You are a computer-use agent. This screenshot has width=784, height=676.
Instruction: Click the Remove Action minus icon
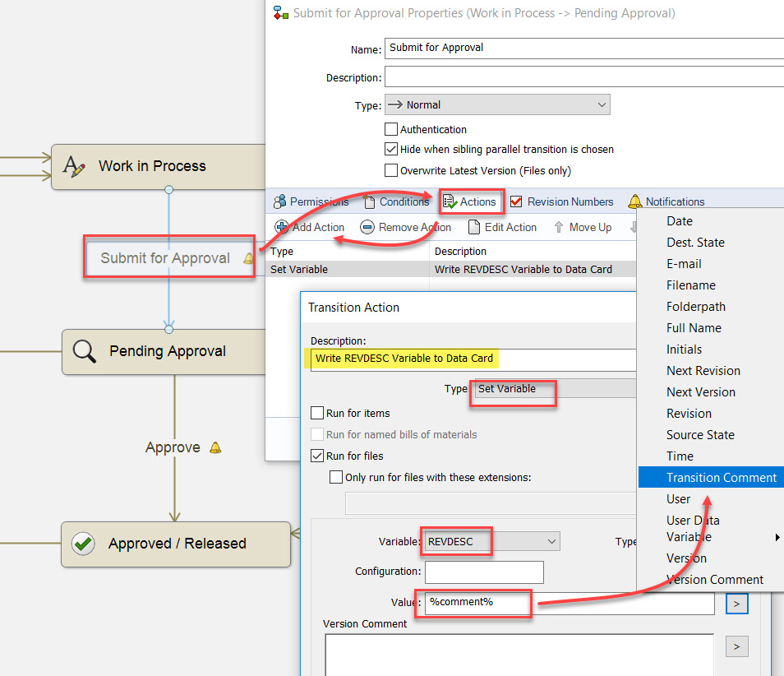pyautogui.click(x=367, y=227)
